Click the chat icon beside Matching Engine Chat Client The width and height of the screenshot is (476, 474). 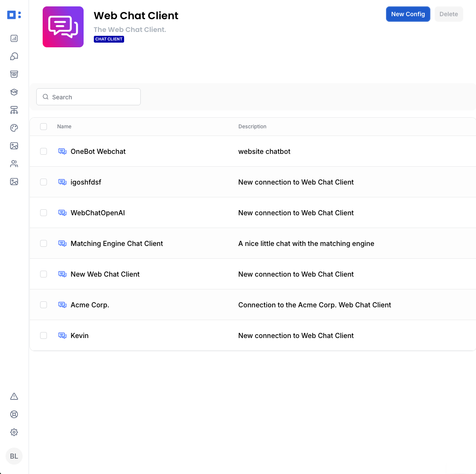pyautogui.click(x=62, y=243)
